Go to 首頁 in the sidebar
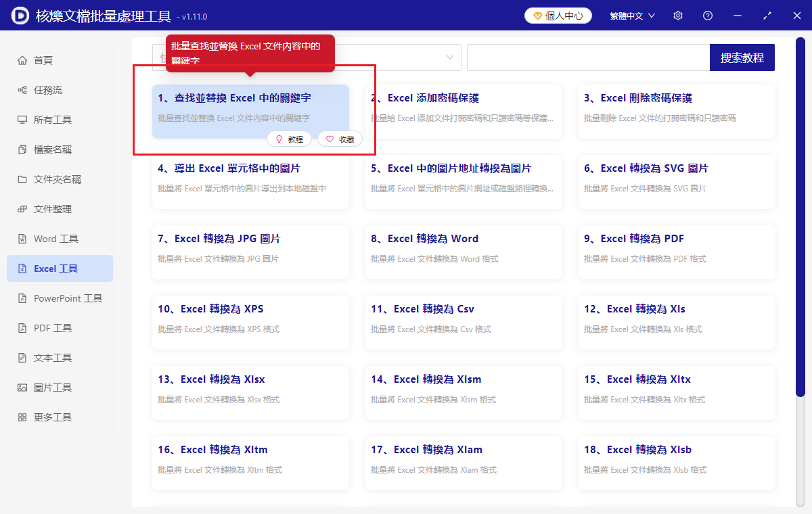This screenshot has height=514, width=812. 60,60
